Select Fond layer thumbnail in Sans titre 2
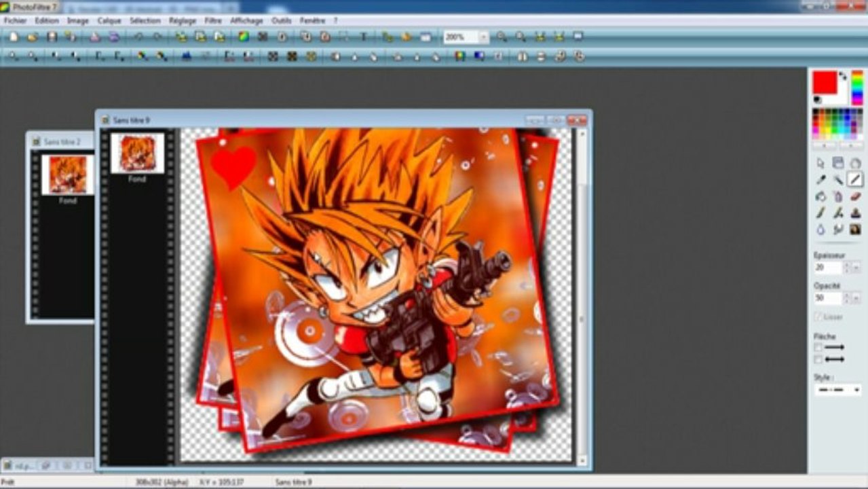Screen dimensions: 868x489 click(67, 175)
